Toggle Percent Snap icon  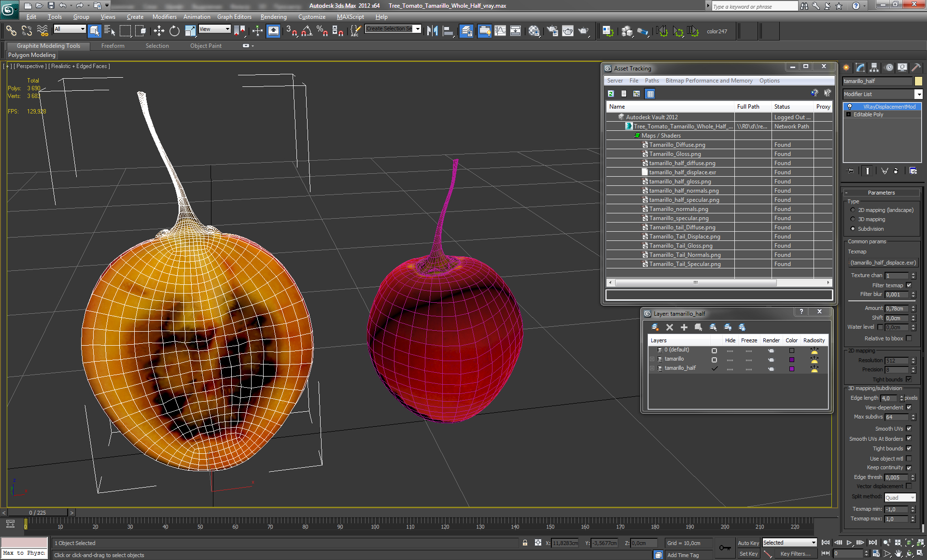point(322,31)
